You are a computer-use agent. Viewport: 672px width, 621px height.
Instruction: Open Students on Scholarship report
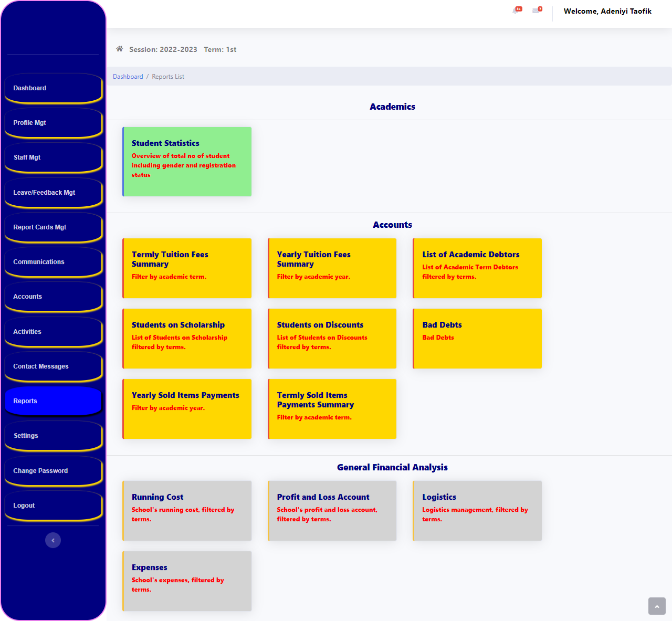point(187,339)
